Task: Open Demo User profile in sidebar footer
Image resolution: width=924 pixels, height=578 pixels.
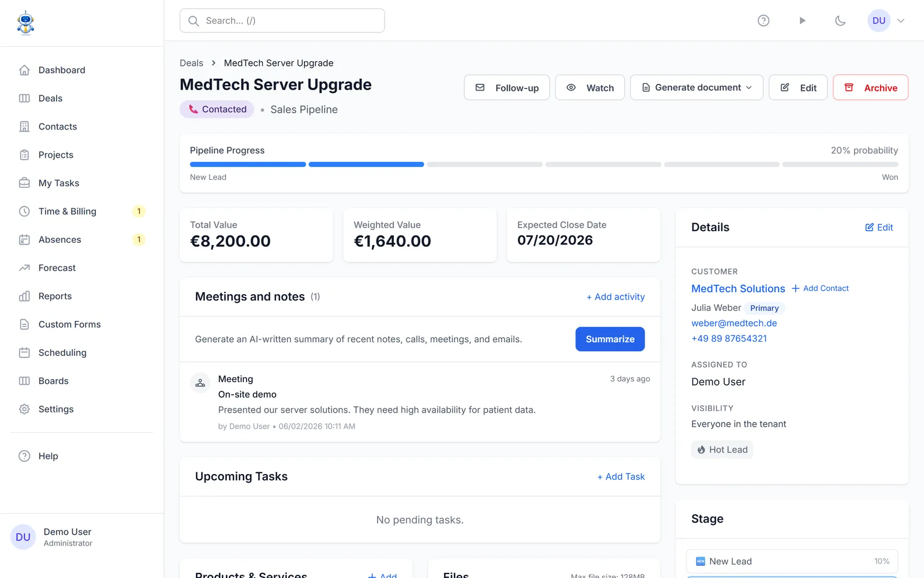Action: click(x=81, y=537)
